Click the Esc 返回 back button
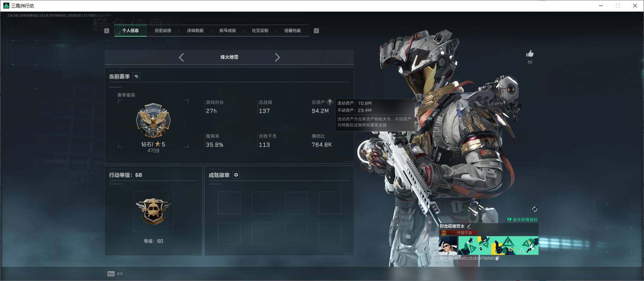 115,274
